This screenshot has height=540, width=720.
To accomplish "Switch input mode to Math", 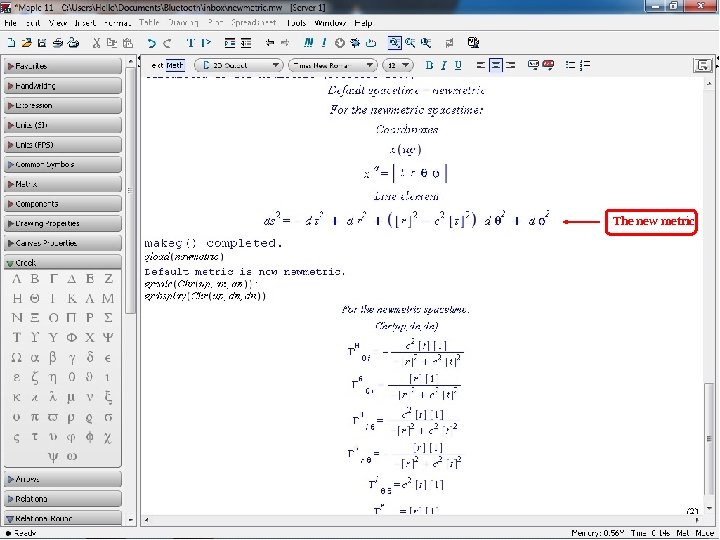I will pyautogui.click(x=175, y=65).
